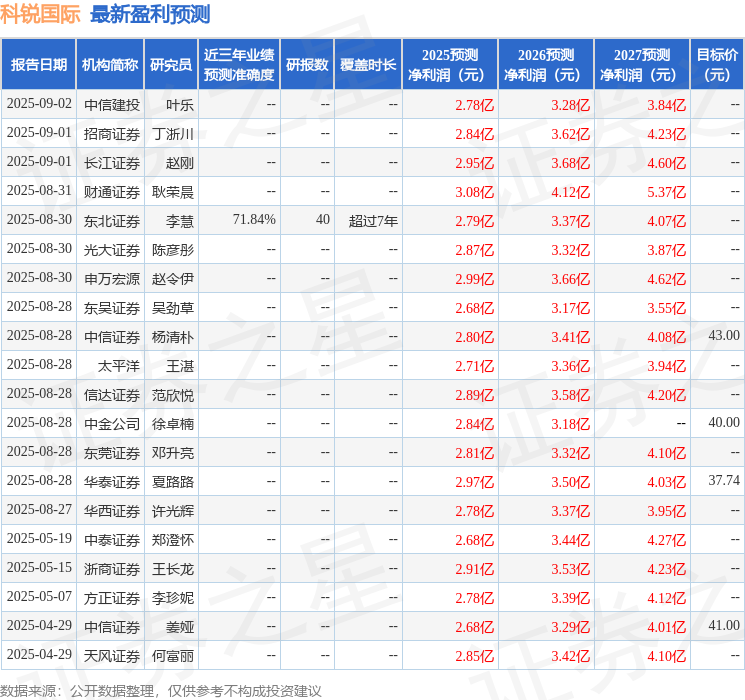Click the 数据来源 disclaimer footer text
The image size is (745, 700).
click(x=161, y=690)
